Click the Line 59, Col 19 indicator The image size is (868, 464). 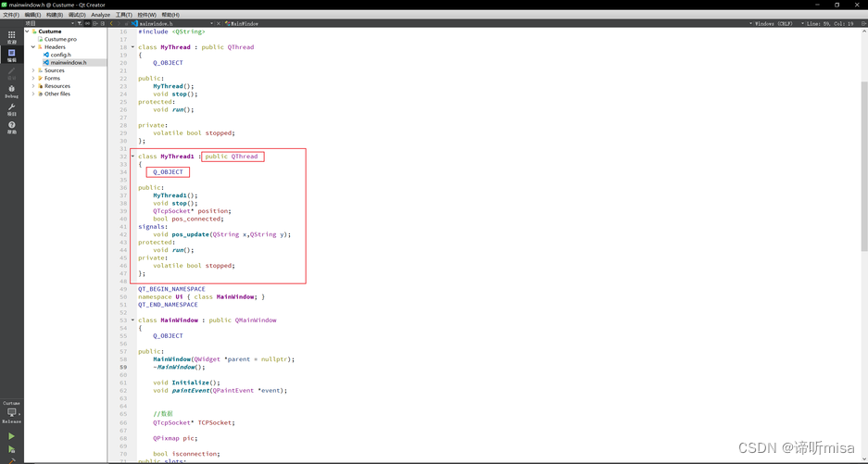(x=832, y=23)
